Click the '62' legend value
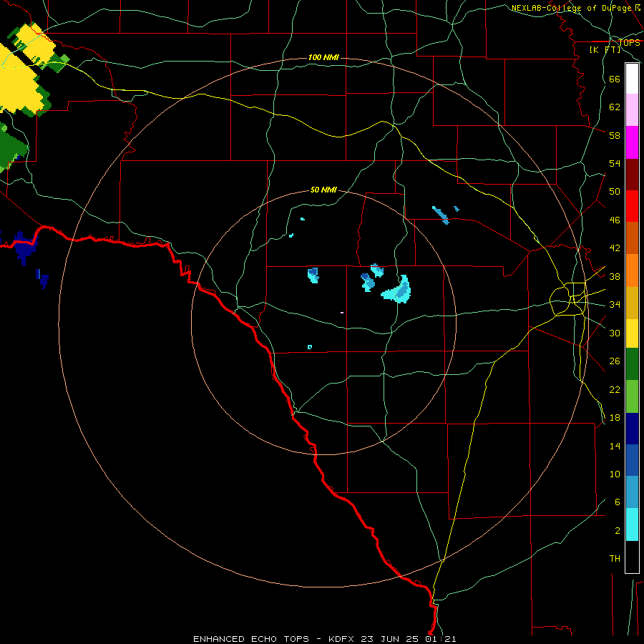644x644 pixels. (x=615, y=107)
